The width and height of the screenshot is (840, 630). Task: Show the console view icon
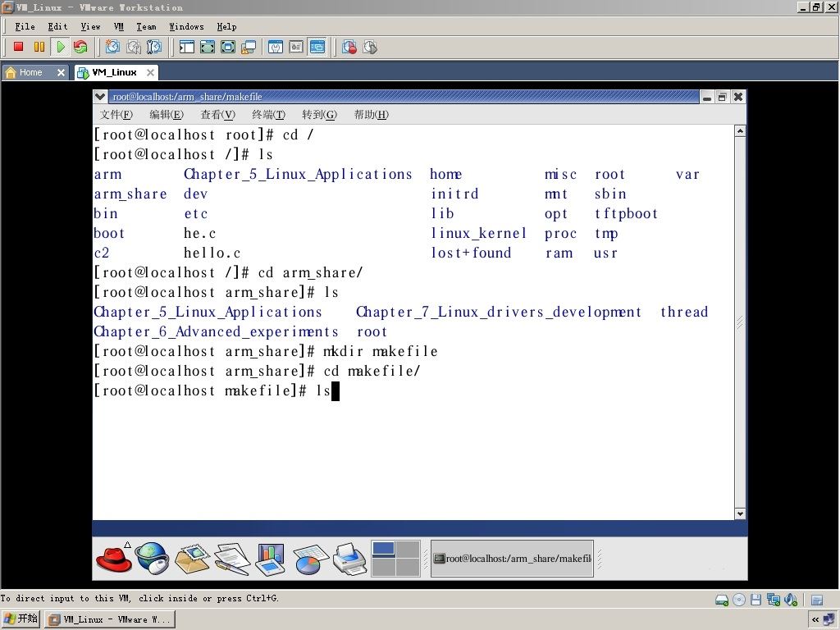(317, 47)
